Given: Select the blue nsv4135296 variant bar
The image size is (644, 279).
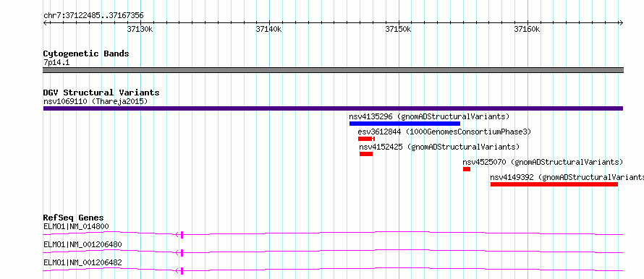Looking at the screenshot, I should coord(404,124).
